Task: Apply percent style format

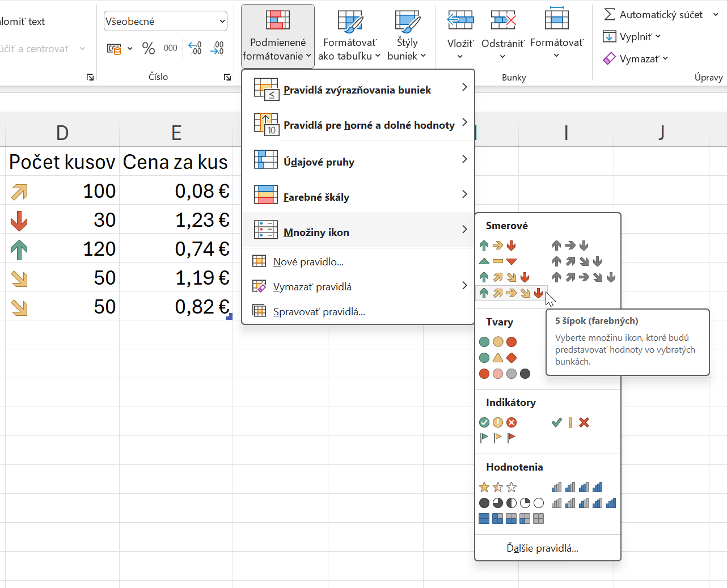Action: [x=149, y=48]
